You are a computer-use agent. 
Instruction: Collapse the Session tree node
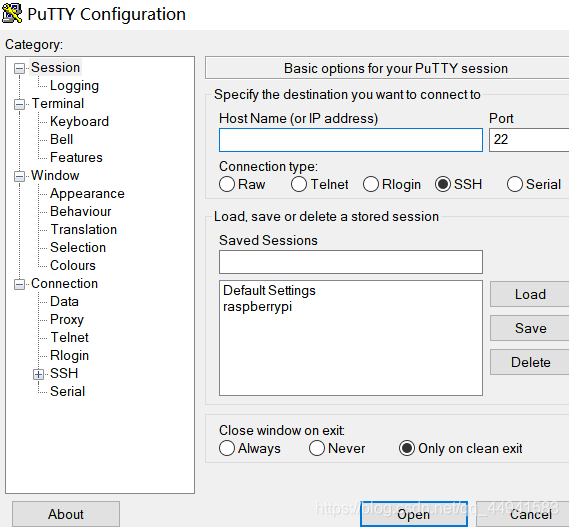click(19, 68)
